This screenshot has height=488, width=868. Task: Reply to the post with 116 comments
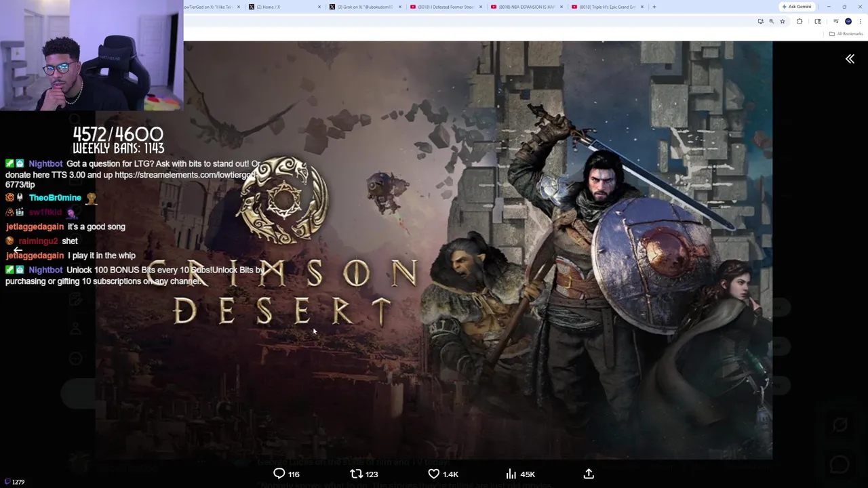coord(286,474)
